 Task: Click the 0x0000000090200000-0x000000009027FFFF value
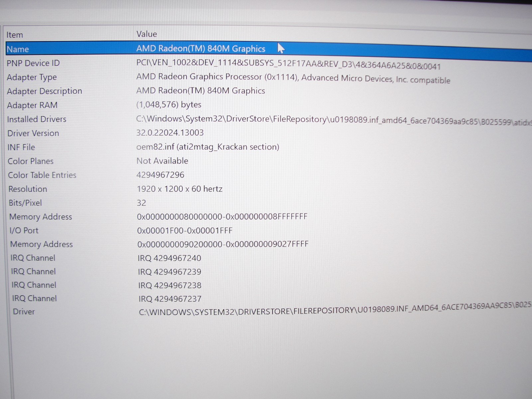tap(223, 244)
